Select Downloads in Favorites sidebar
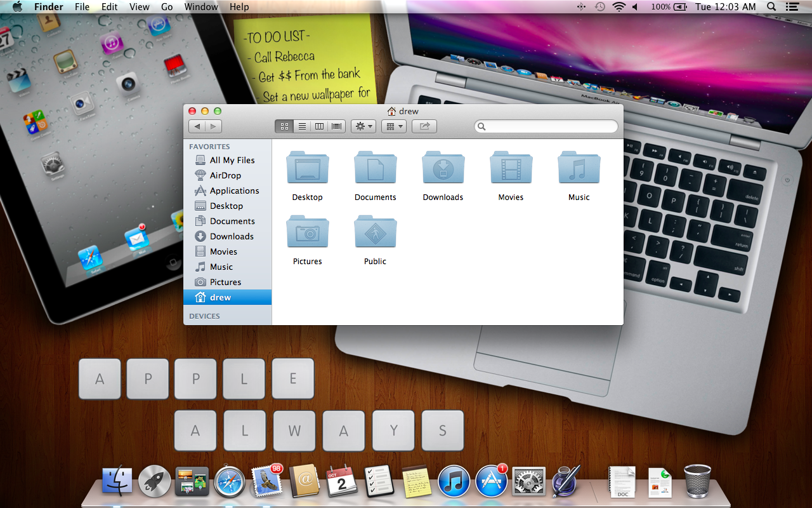This screenshot has height=508, width=812. (227, 236)
